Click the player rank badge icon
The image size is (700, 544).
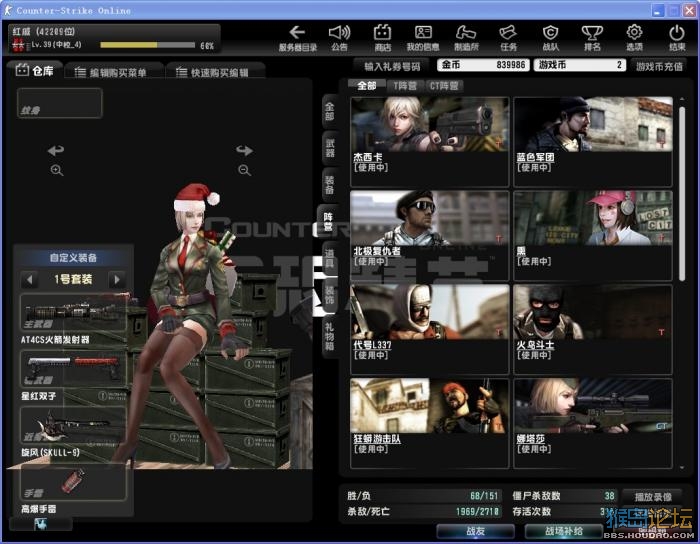point(18,45)
